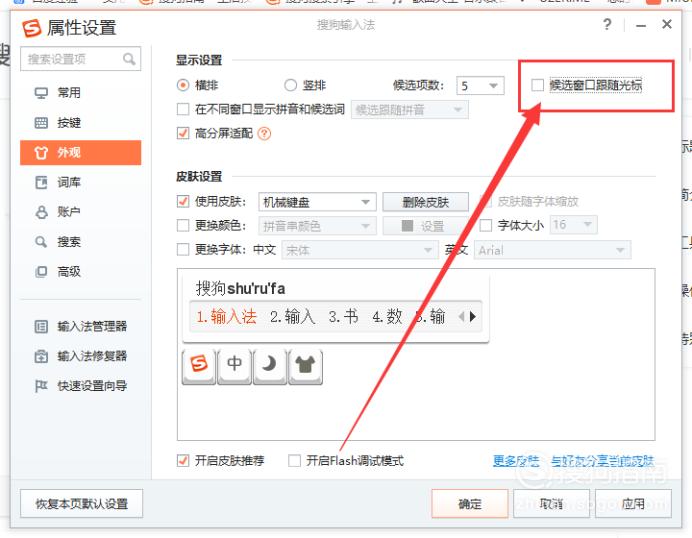Select the 外观 settings section
Image resolution: width=692 pixels, height=538 pixels.
pos(81,153)
